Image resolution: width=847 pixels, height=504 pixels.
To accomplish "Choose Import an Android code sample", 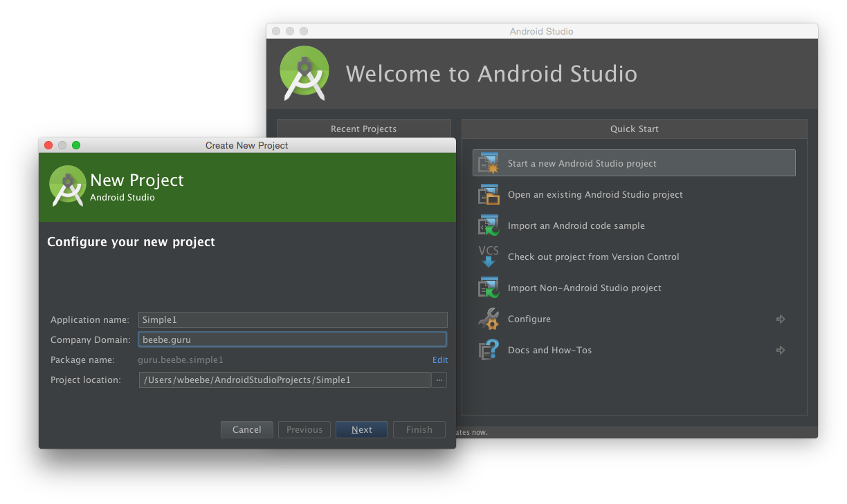I will click(634, 225).
